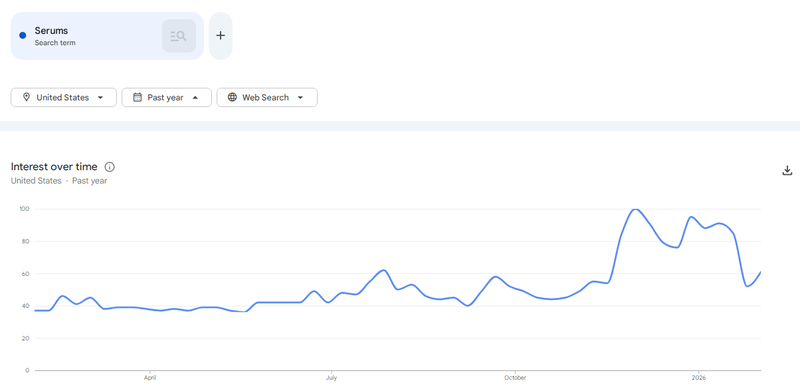Click the October label on the chart axis
Screen dimensions: 800x385
(x=515, y=378)
